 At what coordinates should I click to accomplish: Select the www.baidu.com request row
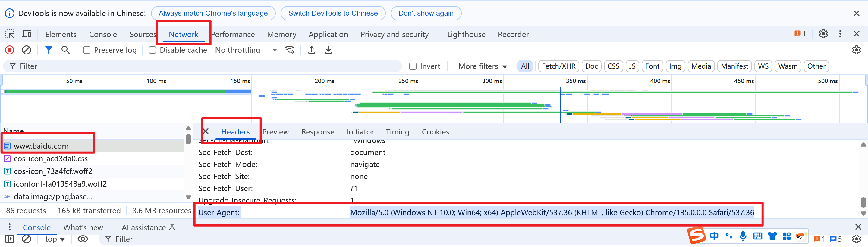(x=92, y=146)
